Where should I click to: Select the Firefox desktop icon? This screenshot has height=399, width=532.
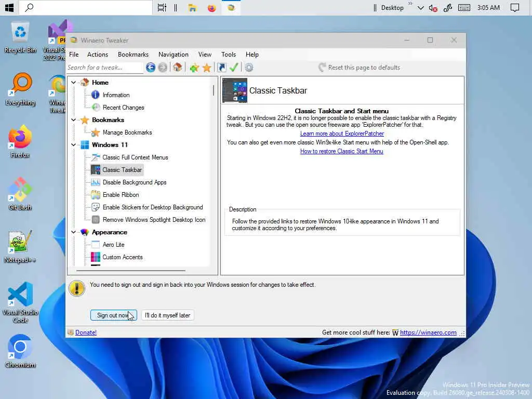[20, 142]
